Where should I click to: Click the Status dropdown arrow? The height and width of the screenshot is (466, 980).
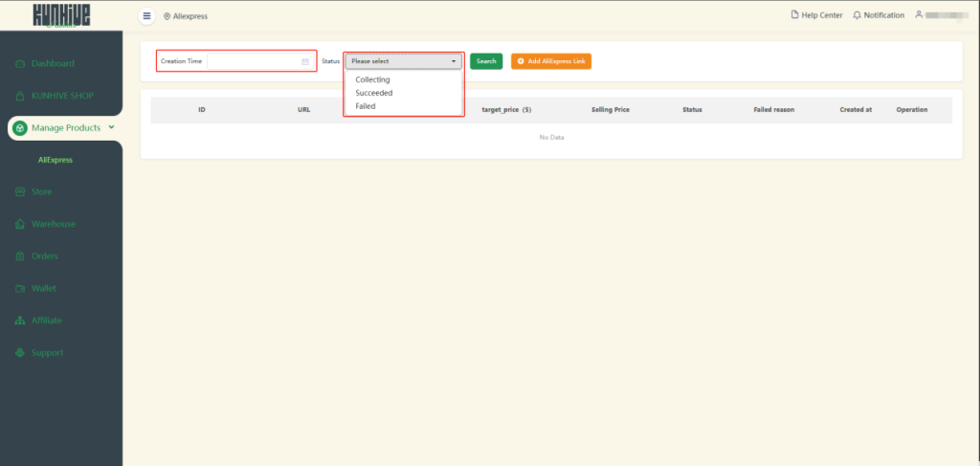pos(453,62)
